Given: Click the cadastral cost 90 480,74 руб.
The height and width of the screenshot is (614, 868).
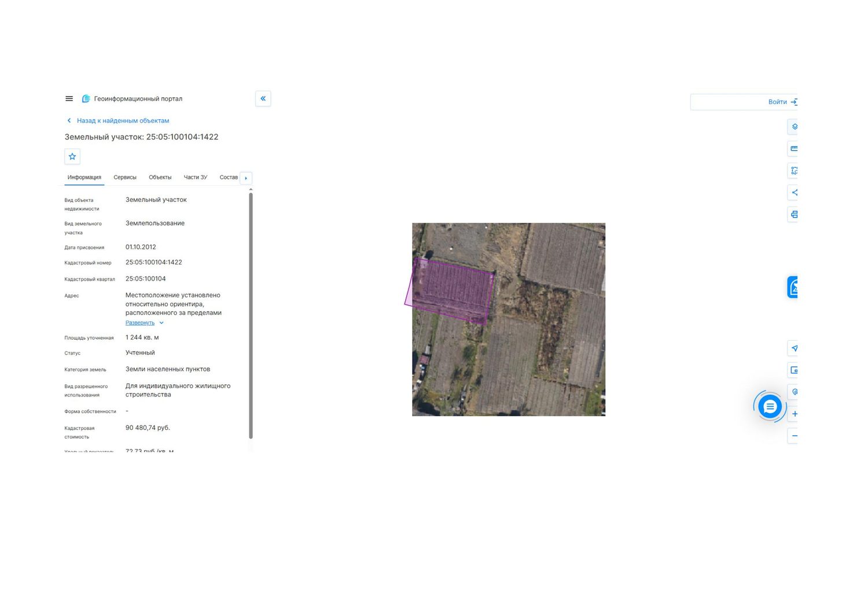Looking at the screenshot, I should pyautogui.click(x=148, y=428).
